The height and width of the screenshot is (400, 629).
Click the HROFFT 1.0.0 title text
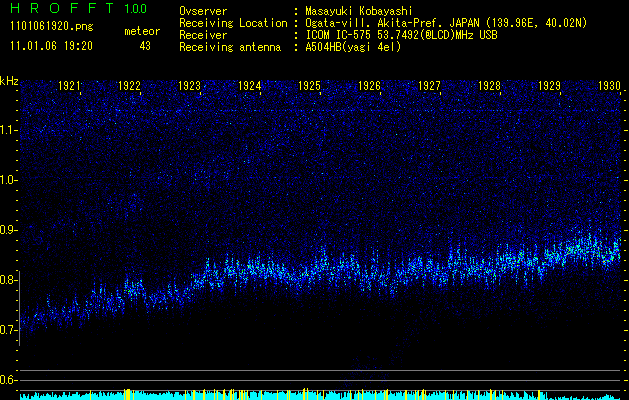(x=78, y=8)
